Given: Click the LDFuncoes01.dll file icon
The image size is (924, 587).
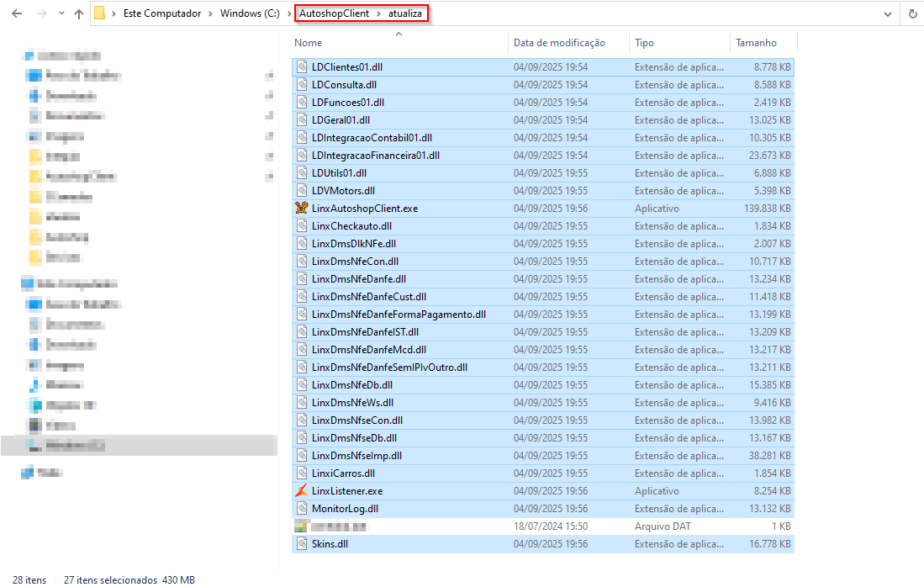Looking at the screenshot, I should pos(302,102).
